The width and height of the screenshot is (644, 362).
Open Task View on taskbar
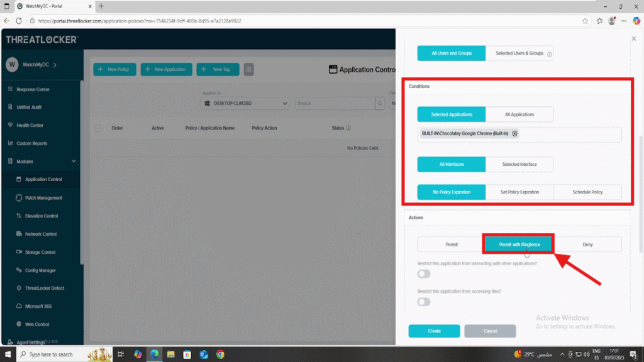click(121, 354)
